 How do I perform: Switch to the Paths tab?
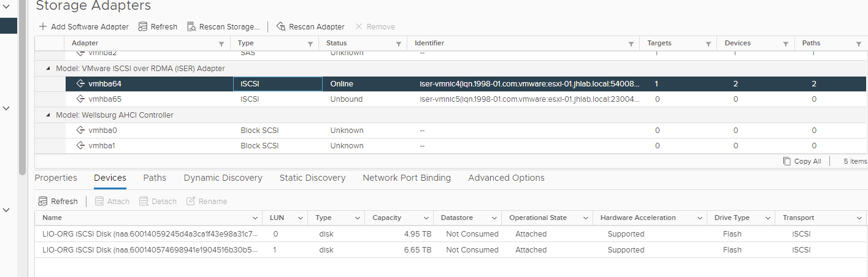(x=155, y=178)
